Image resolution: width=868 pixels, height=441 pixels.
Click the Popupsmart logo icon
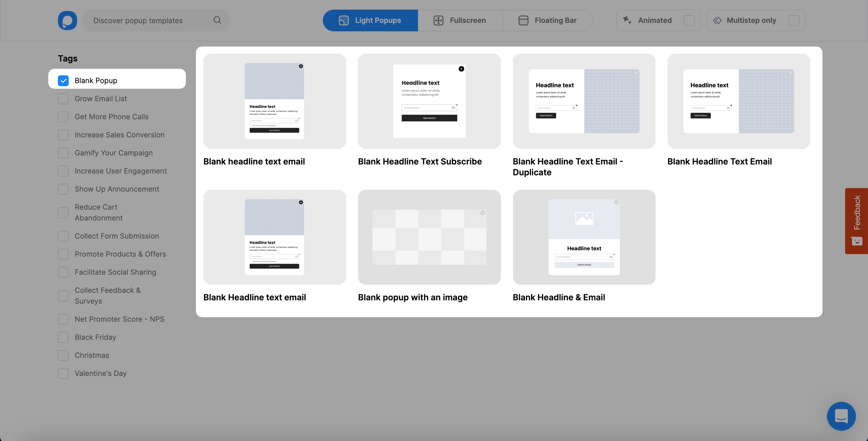pyautogui.click(x=68, y=20)
